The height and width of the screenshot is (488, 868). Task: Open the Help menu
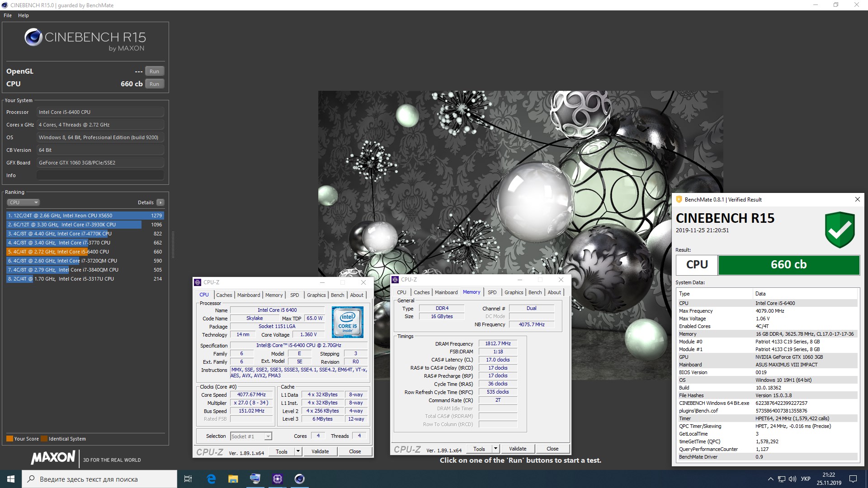(x=24, y=15)
